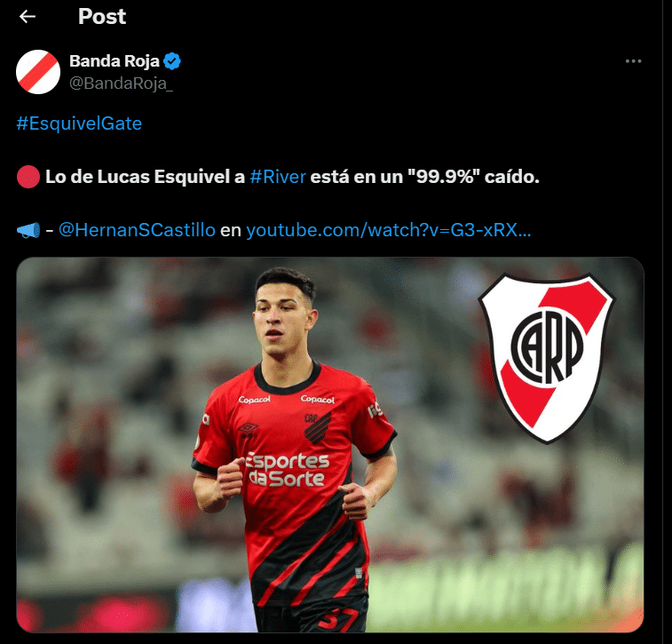The height and width of the screenshot is (644, 672).
Task: Click the Esportes da Sorte sponsor text
Action: tap(288, 470)
